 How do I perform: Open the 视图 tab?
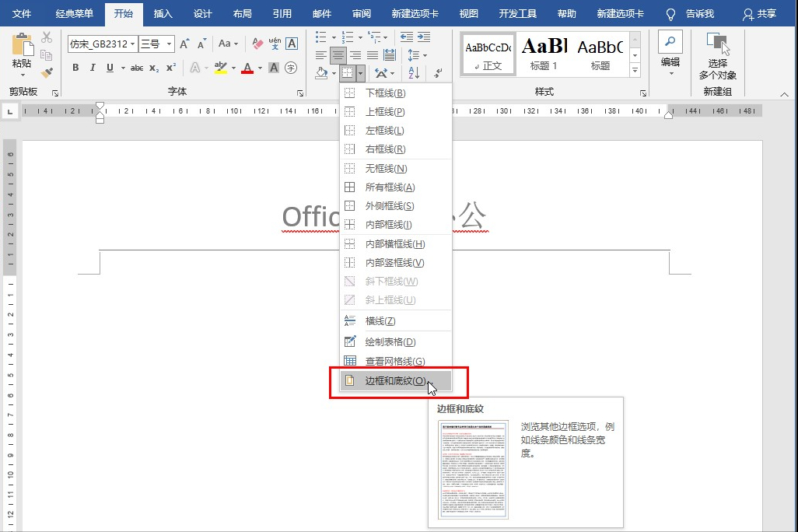(469, 14)
